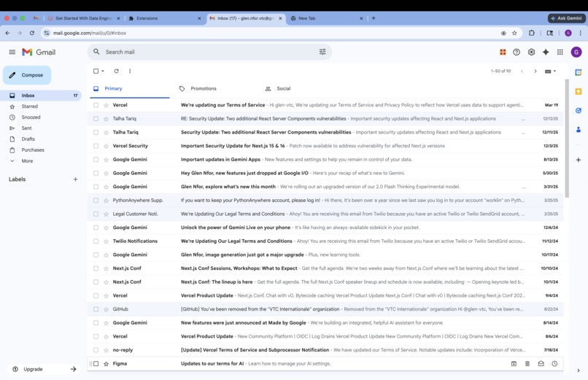The height and width of the screenshot is (380, 588).
Task: Reload the page in Chrome
Action: [x=32, y=33]
